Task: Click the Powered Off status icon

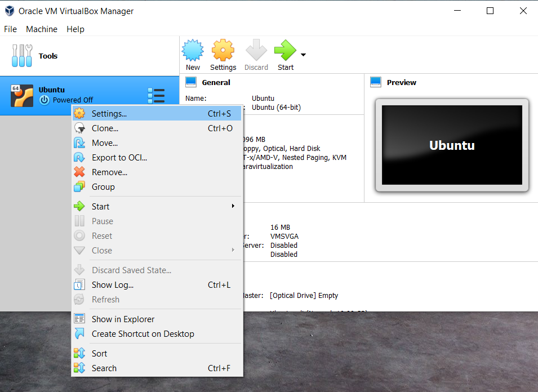Action: [45, 100]
